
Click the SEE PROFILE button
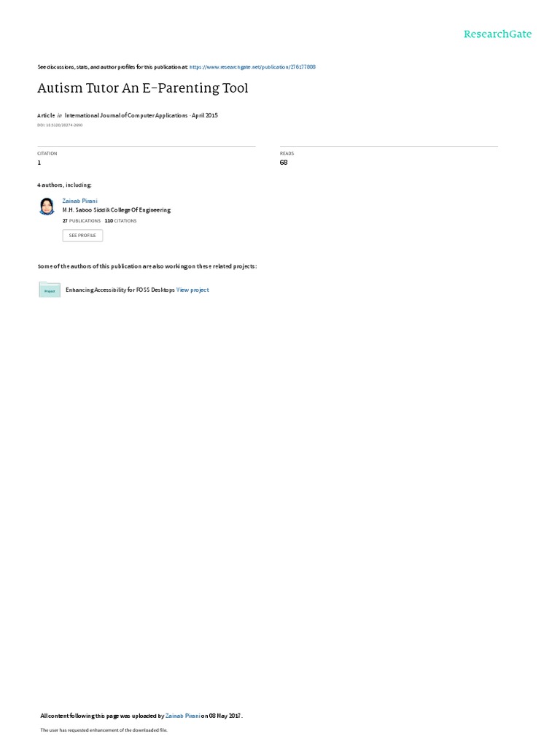point(82,236)
